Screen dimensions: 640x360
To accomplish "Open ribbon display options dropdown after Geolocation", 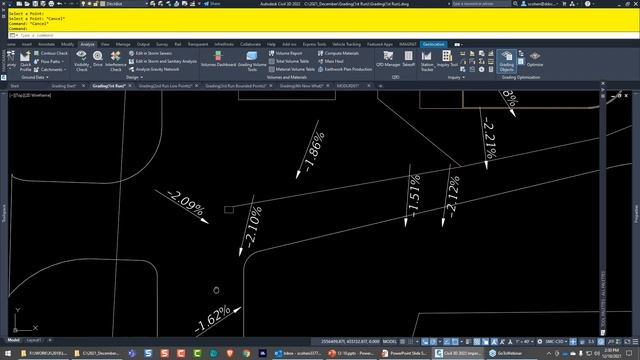I will [x=458, y=44].
